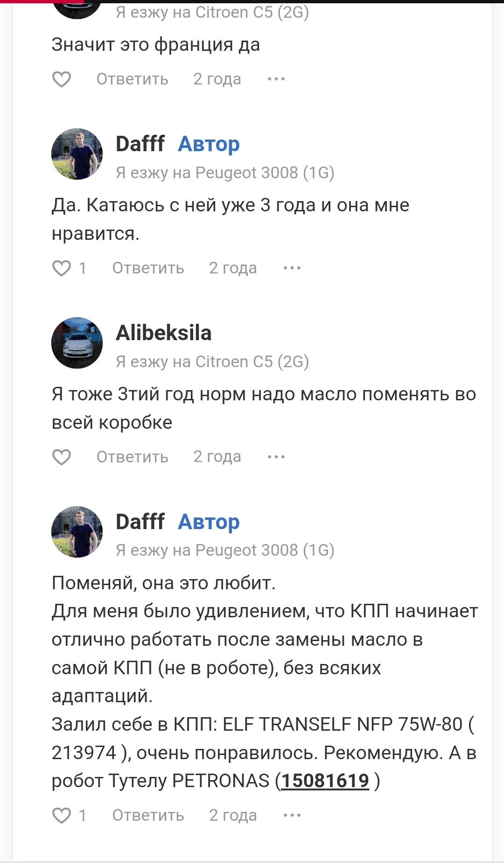Open three-dot menu on Dafff's last comment
The height and width of the screenshot is (866, 504).
292,816
